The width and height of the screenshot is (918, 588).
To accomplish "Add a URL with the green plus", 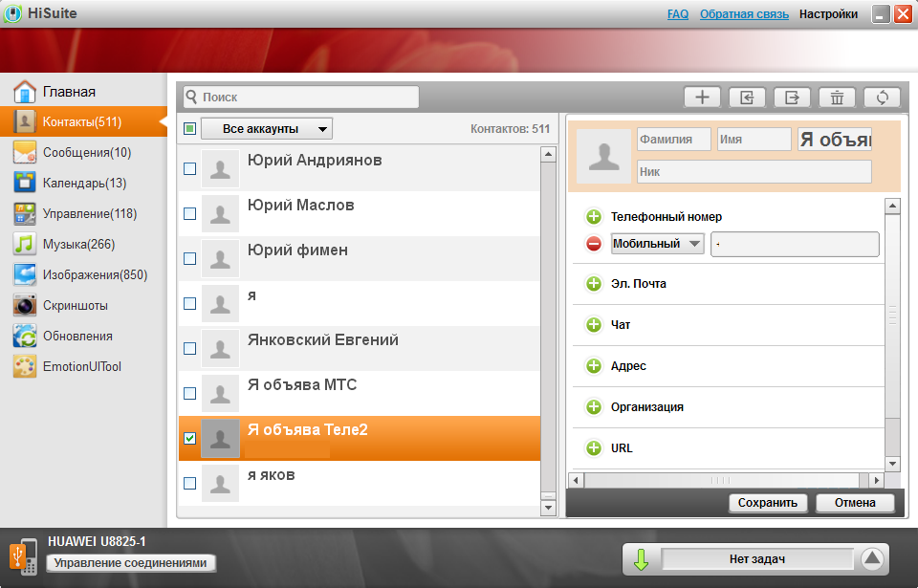I will tap(594, 448).
